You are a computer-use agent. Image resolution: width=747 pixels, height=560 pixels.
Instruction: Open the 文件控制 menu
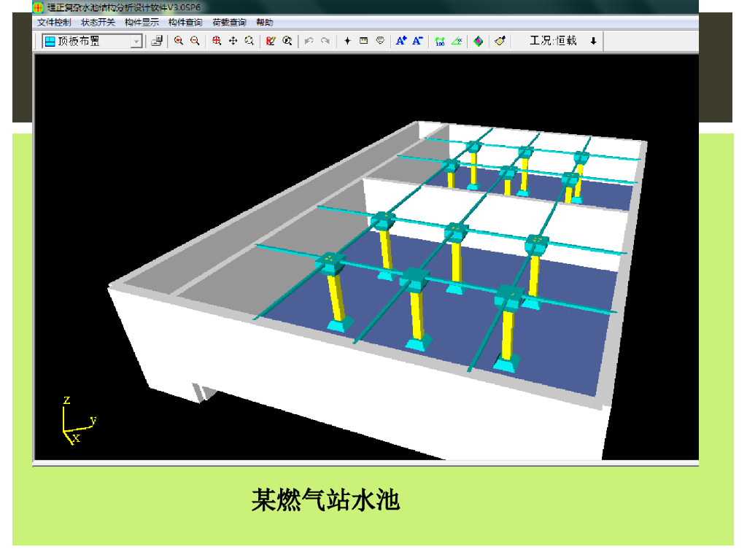[x=54, y=23]
